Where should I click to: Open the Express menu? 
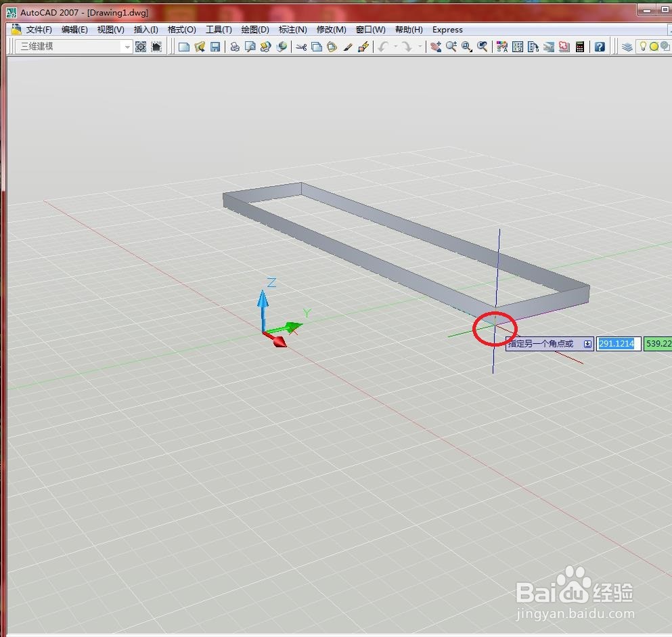click(447, 30)
